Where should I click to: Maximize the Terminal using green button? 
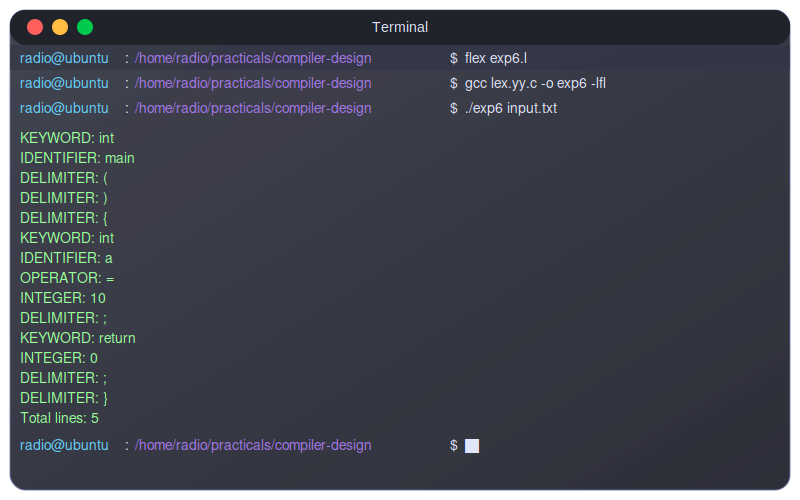click(85, 27)
